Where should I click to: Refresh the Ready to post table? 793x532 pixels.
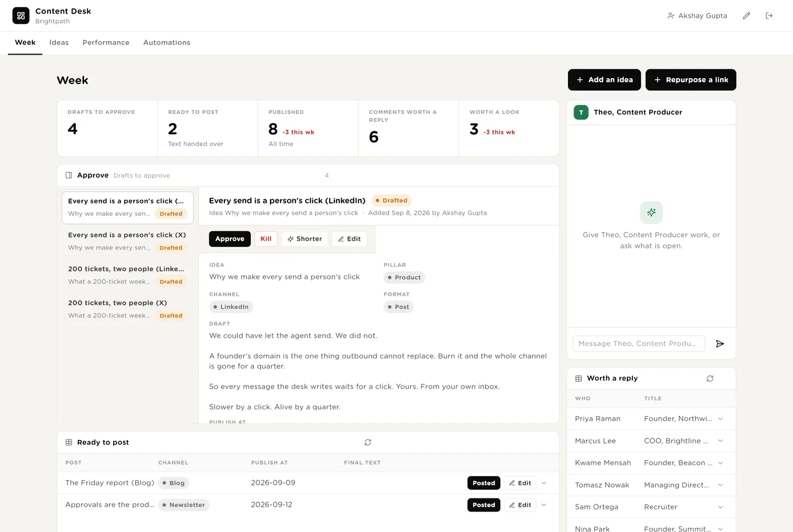point(368,442)
